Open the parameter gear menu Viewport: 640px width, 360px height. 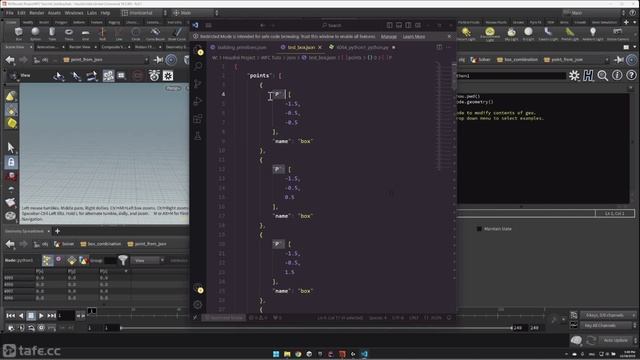(x=574, y=76)
